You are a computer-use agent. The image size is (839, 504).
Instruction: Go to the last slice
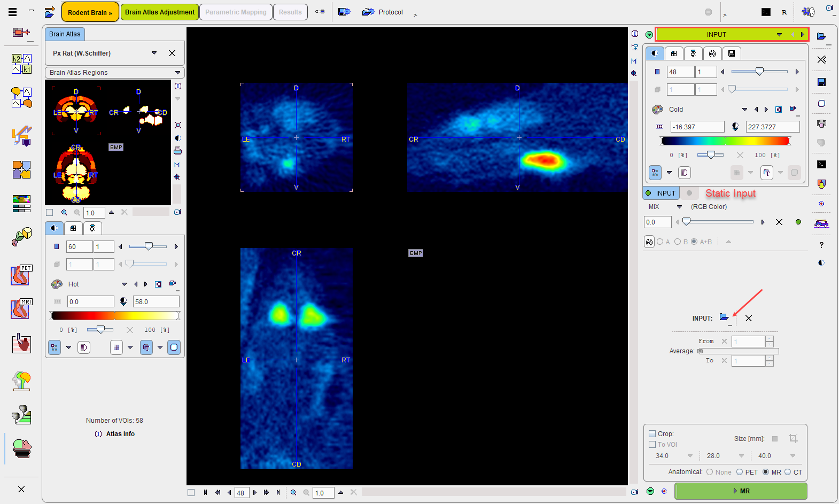coord(278,492)
